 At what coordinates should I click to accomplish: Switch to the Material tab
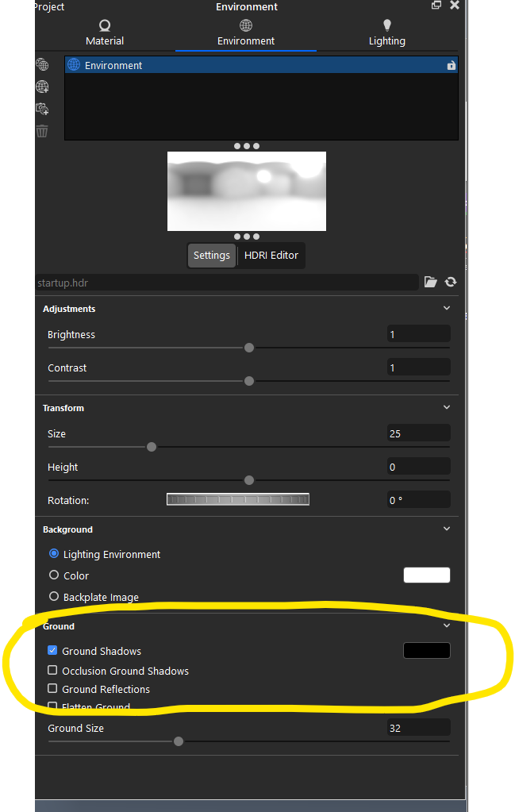[x=105, y=33]
